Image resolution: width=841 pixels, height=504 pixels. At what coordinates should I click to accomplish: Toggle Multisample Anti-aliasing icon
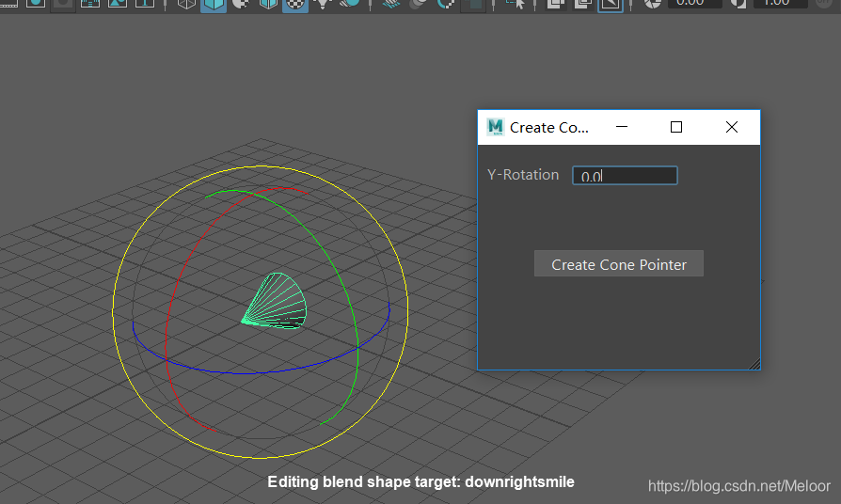pos(446,4)
